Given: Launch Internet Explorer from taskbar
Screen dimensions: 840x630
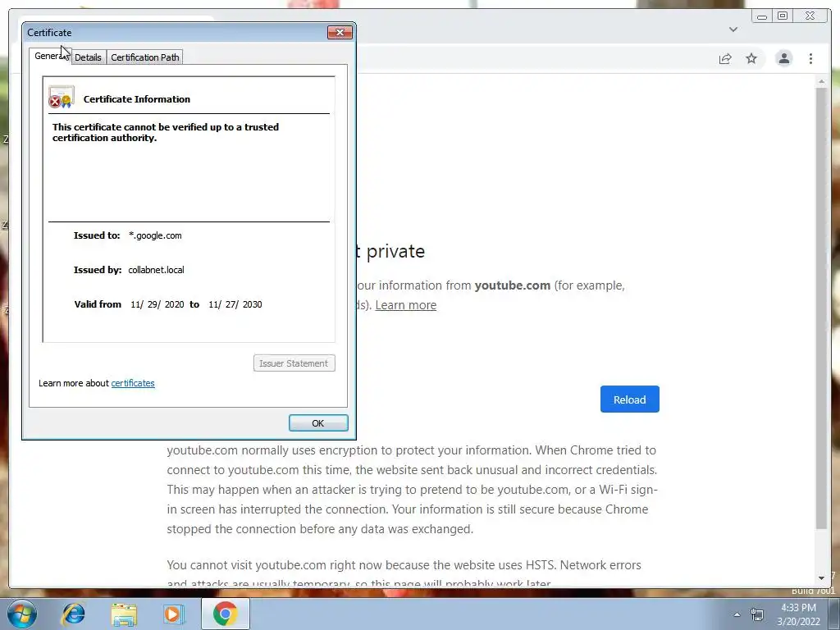Looking at the screenshot, I should [x=73, y=614].
